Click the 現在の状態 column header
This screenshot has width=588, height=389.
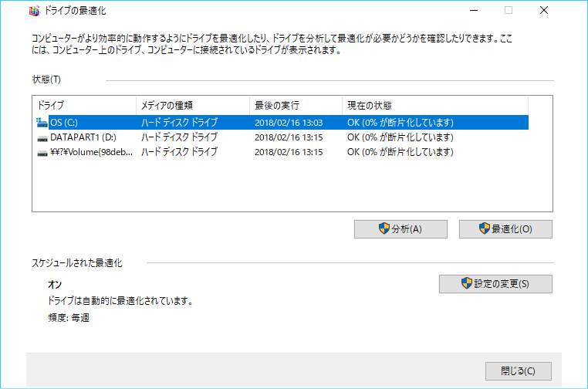434,105
